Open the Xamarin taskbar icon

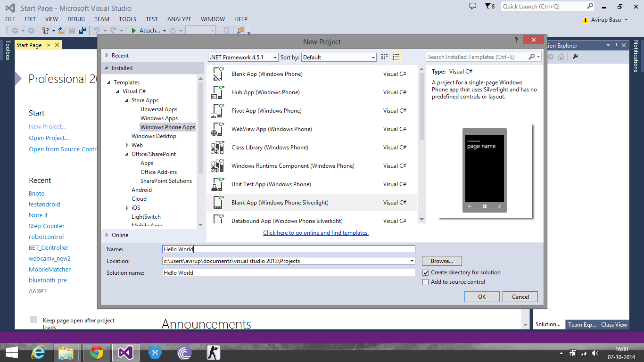155,353
